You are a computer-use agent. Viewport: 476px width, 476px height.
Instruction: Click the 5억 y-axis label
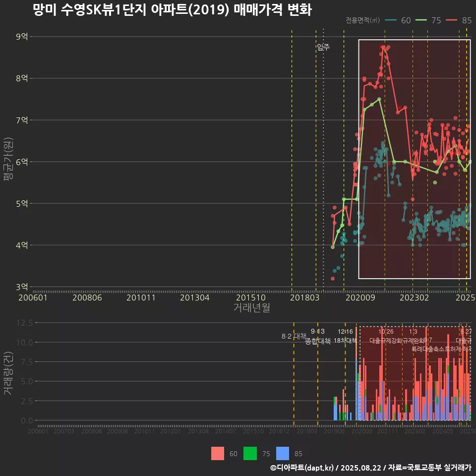[22, 203]
